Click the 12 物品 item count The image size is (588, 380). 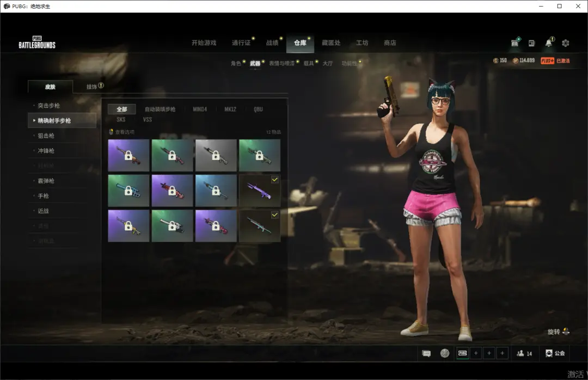pyautogui.click(x=273, y=132)
